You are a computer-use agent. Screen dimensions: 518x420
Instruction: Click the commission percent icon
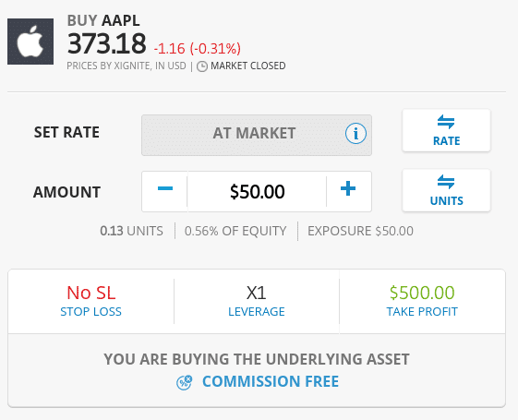(184, 382)
